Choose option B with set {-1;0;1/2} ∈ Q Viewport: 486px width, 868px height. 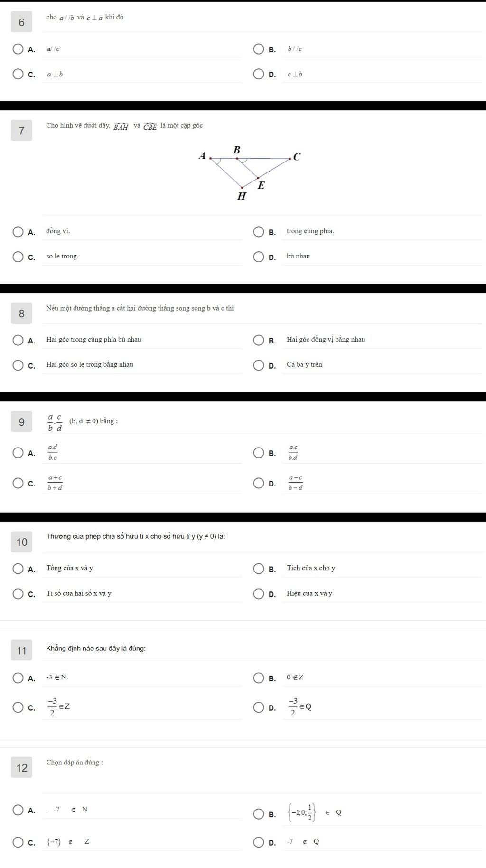pyautogui.click(x=259, y=814)
